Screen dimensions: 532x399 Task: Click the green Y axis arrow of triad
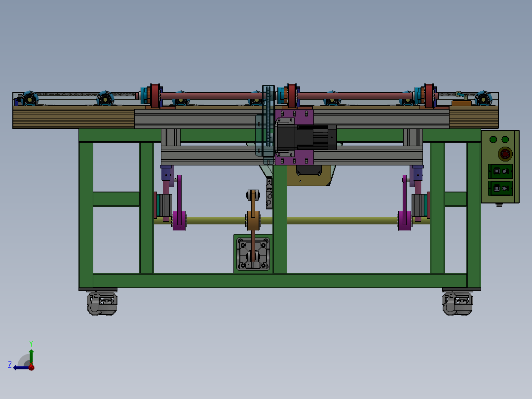click(x=31, y=357)
